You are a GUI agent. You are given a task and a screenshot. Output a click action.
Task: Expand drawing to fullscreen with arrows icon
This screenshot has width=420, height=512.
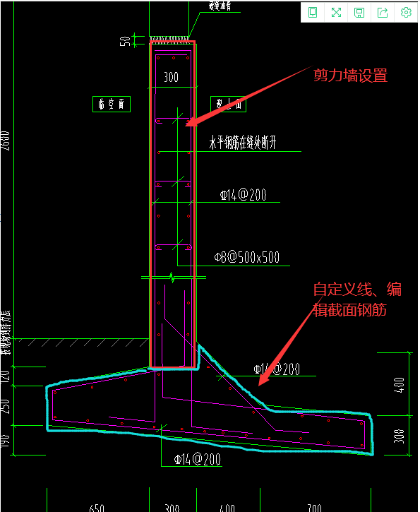(x=336, y=13)
